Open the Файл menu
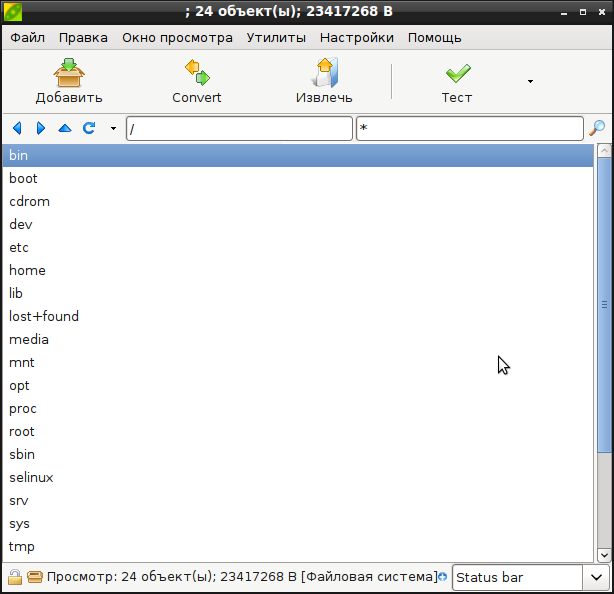 click(x=27, y=38)
